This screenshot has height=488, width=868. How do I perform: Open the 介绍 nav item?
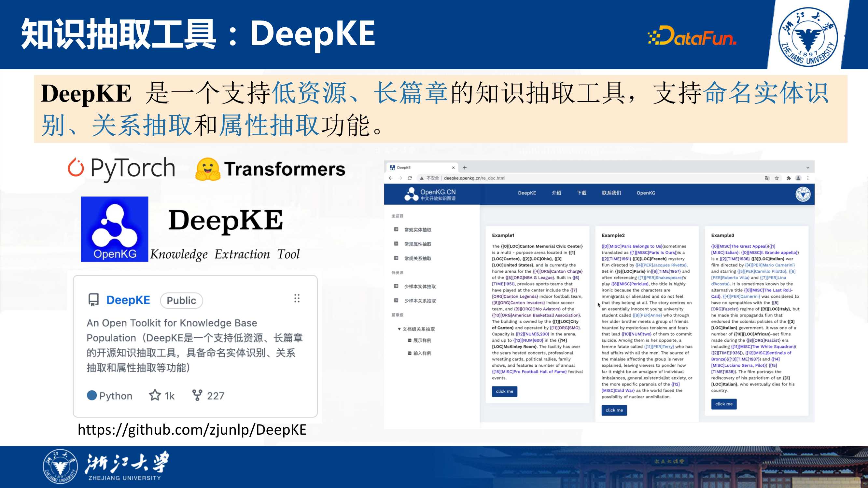coord(556,193)
